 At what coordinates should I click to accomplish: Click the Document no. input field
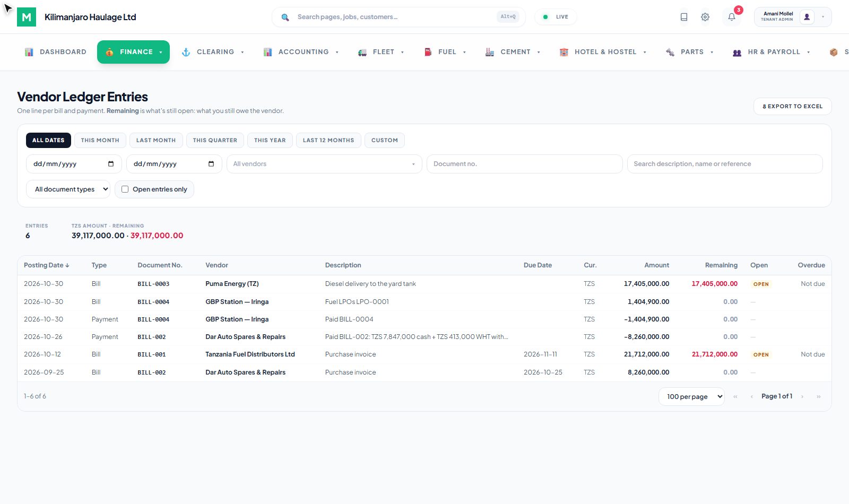tap(524, 164)
